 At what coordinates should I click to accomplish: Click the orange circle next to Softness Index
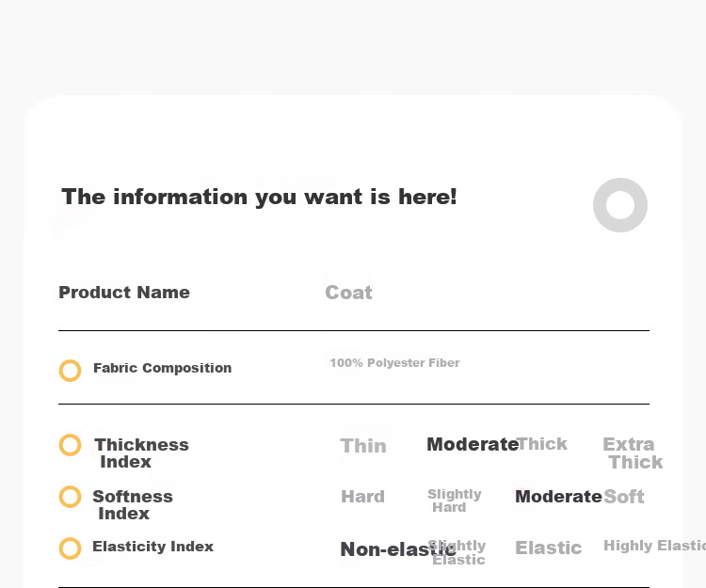coord(71,497)
